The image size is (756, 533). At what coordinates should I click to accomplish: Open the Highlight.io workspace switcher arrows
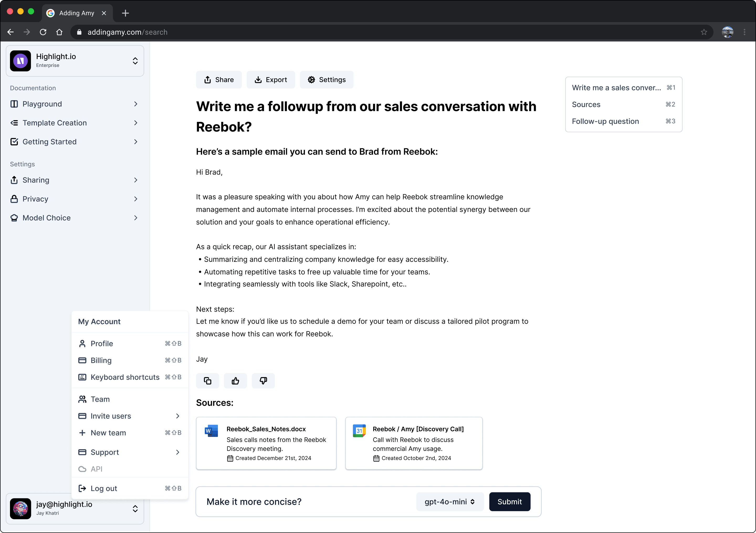tap(135, 61)
